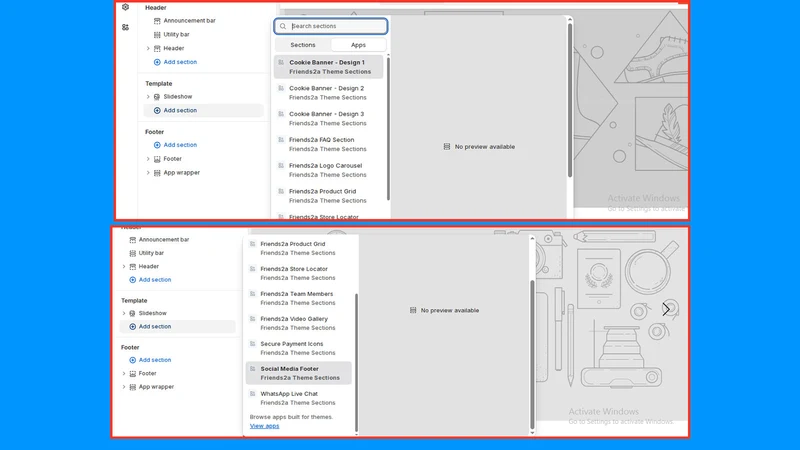The height and width of the screenshot is (450, 800).
Task: Choose Cookie Banner - Design 2 entry
Action: [329, 93]
